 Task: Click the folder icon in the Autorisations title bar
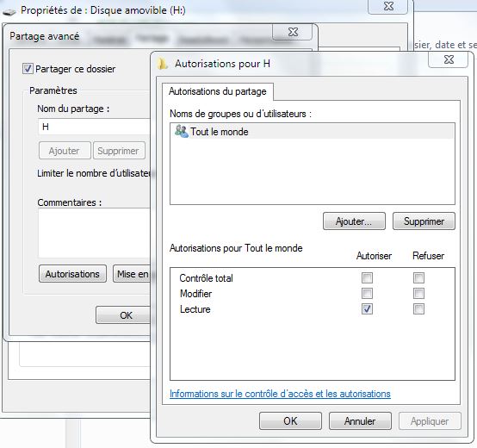click(x=163, y=64)
